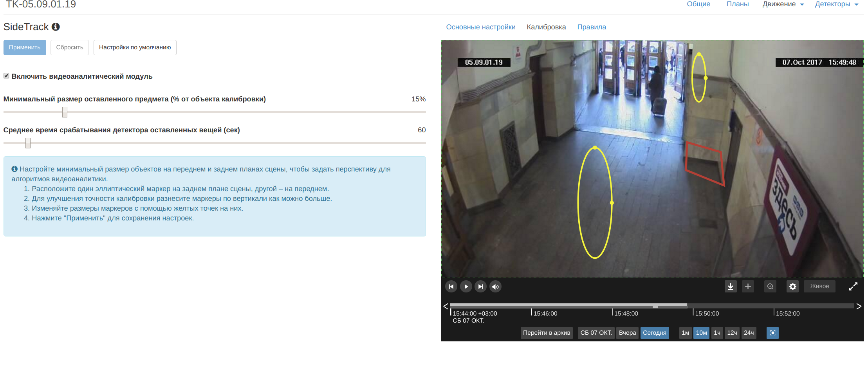This screenshot has height=368, width=868.
Task: Open the Детекторы dropdown menu
Action: point(837,4)
